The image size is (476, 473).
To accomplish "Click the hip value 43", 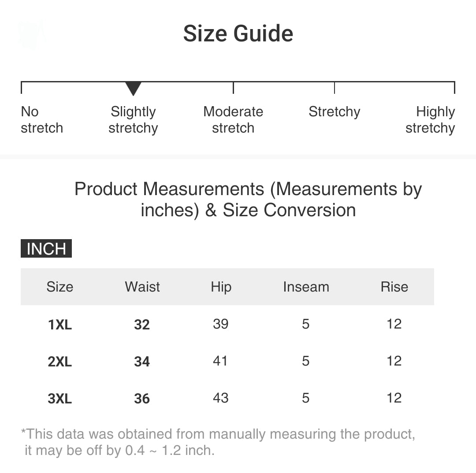I will tap(220, 398).
